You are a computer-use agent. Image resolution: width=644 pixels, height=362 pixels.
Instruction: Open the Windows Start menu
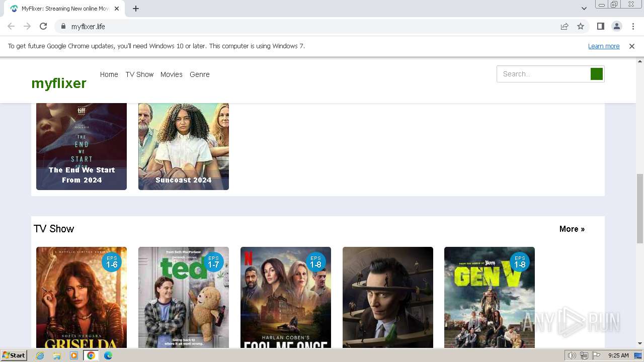click(14, 355)
